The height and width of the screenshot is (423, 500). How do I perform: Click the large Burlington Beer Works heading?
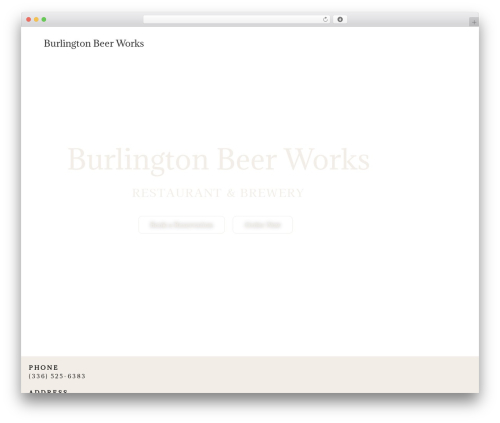point(218,160)
